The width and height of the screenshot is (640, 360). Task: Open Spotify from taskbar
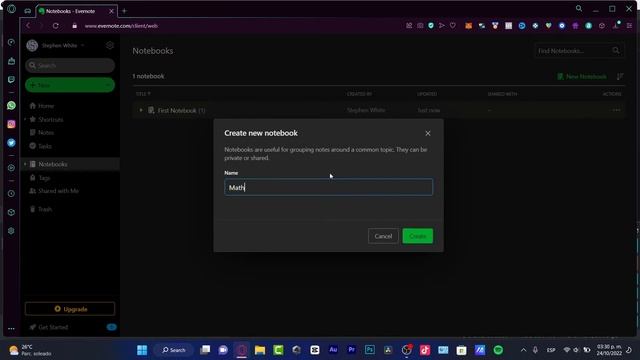498,350
